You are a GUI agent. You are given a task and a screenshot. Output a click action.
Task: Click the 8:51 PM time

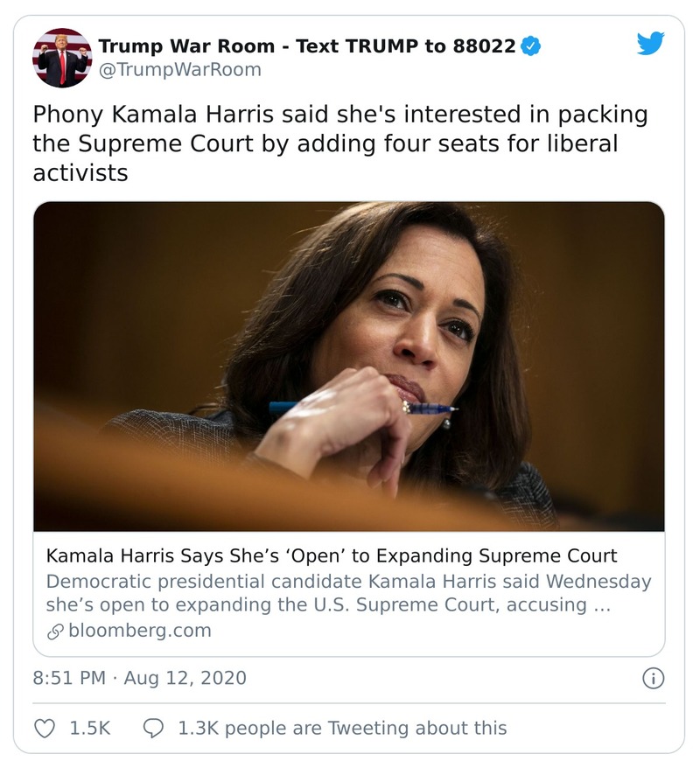[x=67, y=678]
